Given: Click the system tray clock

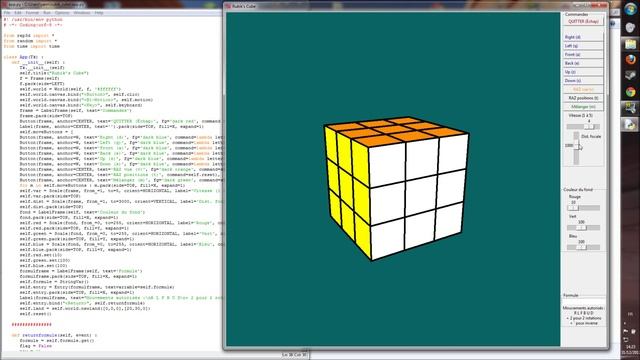Looking at the screenshot, I should [x=631, y=349].
